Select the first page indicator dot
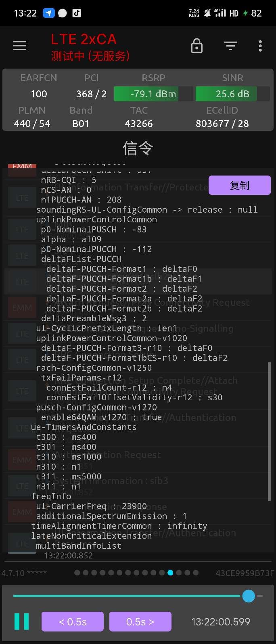Viewport: 276px width, 644px height. 77,573
